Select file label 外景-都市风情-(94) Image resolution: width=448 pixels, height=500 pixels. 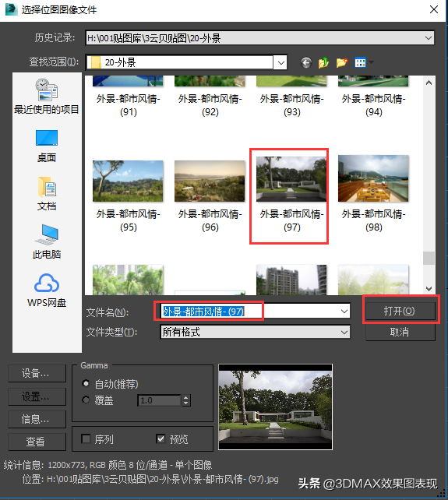(374, 105)
